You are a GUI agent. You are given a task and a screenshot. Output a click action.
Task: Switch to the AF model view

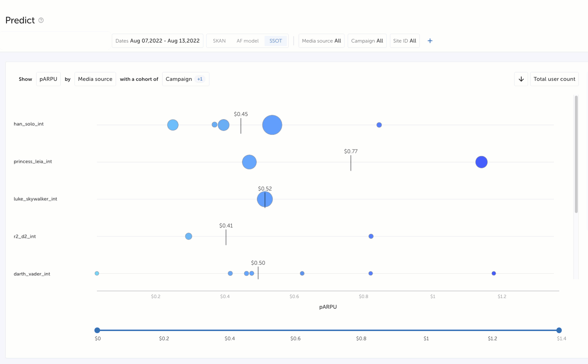click(248, 41)
